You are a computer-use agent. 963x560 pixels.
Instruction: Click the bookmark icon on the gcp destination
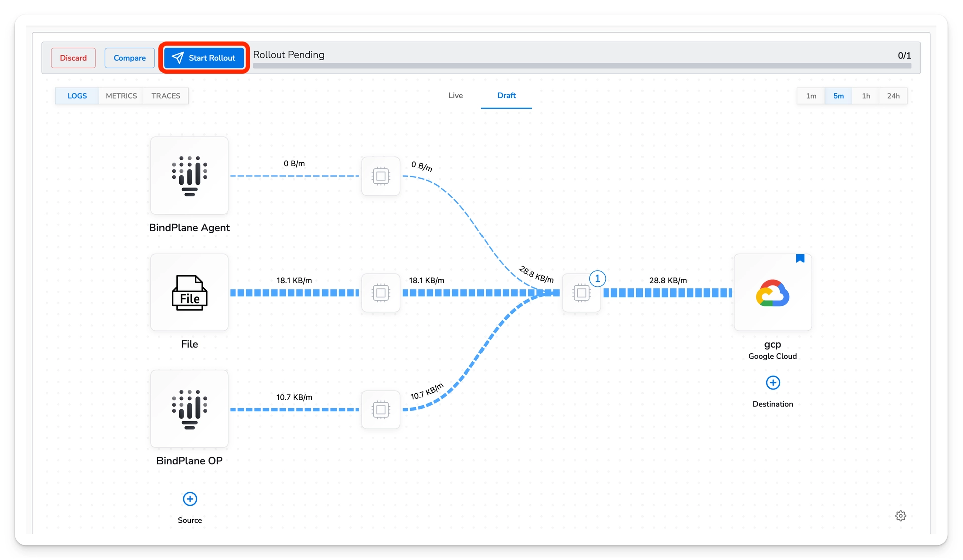click(800, 258)
